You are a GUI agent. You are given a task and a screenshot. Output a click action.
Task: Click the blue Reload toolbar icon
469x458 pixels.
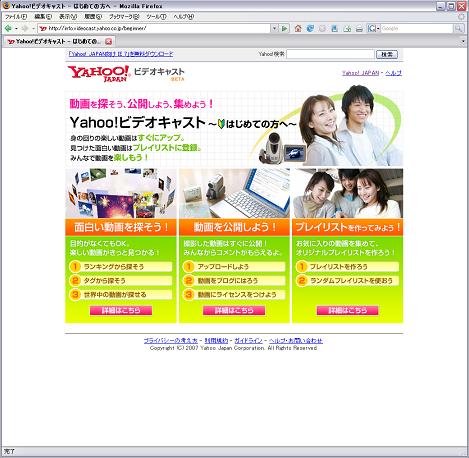[310, 29]
